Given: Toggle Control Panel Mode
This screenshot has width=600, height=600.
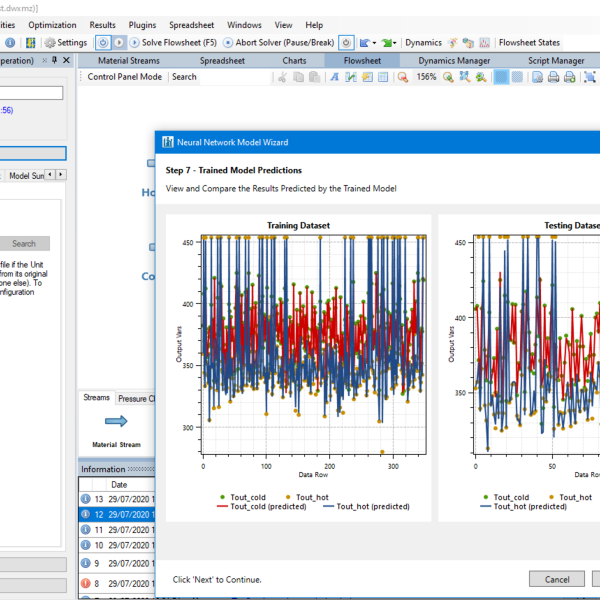Looking at the screenshot, I should coord(125,77).
